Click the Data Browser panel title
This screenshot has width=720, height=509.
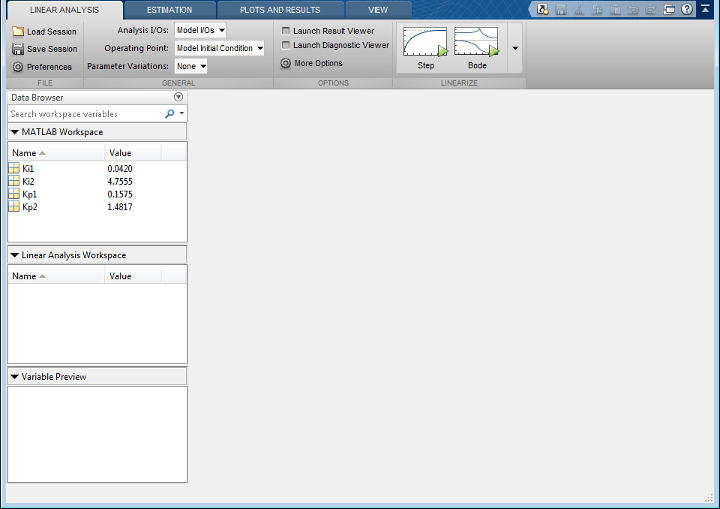(x=37, y=97)
